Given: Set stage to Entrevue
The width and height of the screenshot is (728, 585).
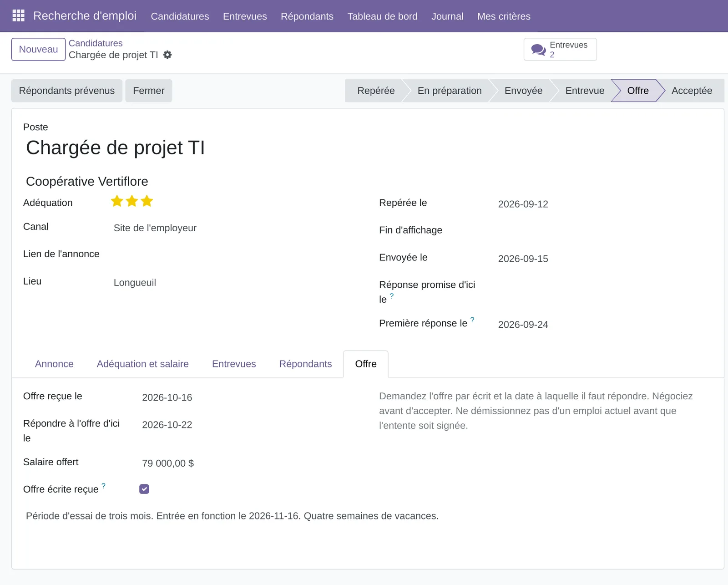Looking at the screenshot, I should coord(585,91).
